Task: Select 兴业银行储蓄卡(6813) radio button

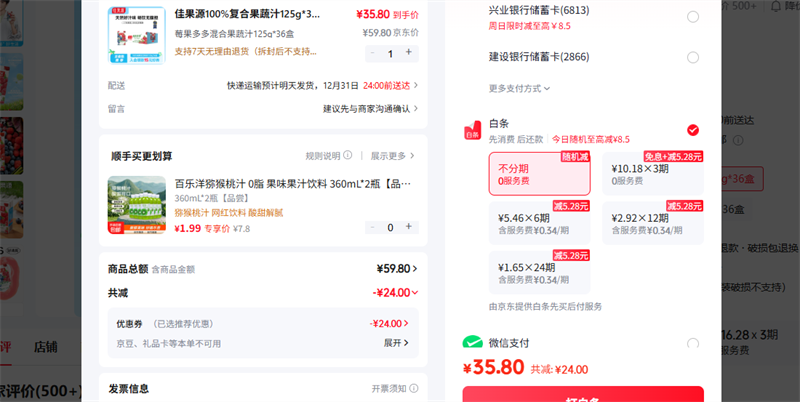Action: click(693, 17)
